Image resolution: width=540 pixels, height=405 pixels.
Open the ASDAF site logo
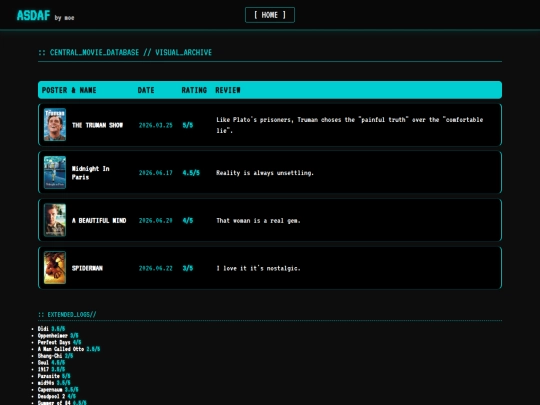tap(33, 15)
